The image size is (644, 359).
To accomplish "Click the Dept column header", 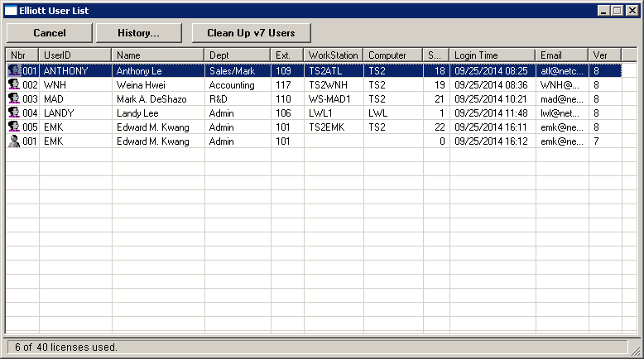I will [x=237, y=55].
